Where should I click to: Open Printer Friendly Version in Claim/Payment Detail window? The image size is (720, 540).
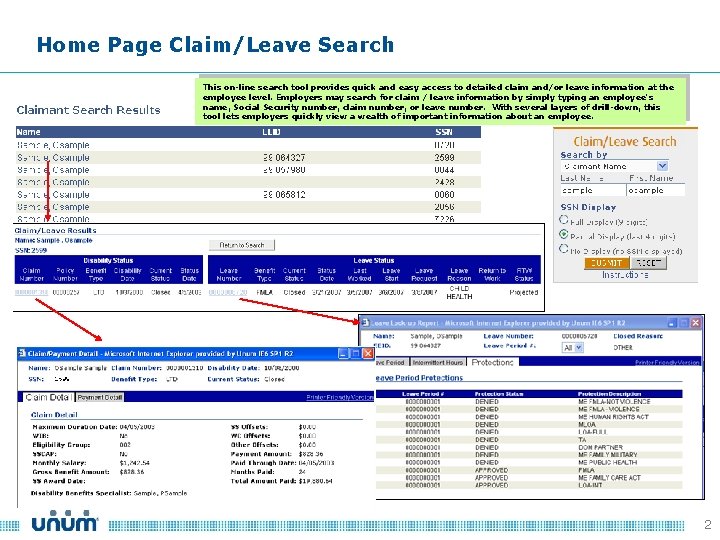pyautogui.click(x=340, y=397)
